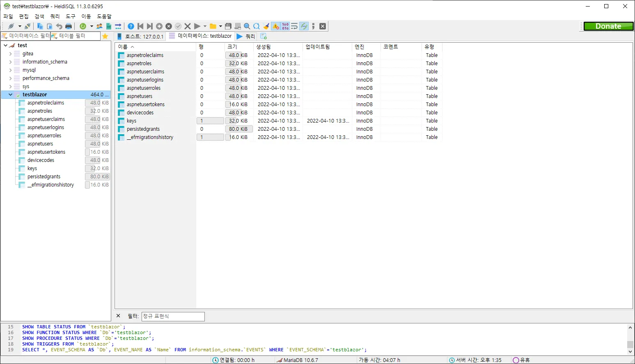This screenshot has width=635, height=364.
Task: Click the SQL log scrollbar down arrow
Action: coord(630,352)
